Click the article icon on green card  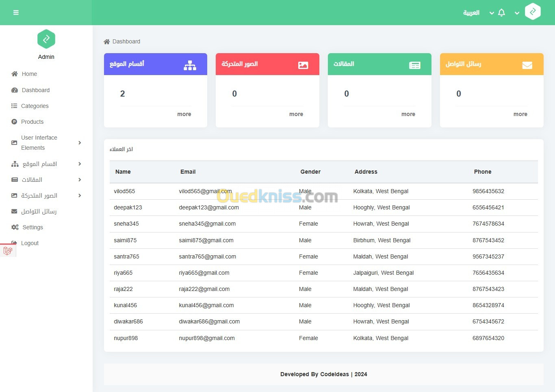415,65
